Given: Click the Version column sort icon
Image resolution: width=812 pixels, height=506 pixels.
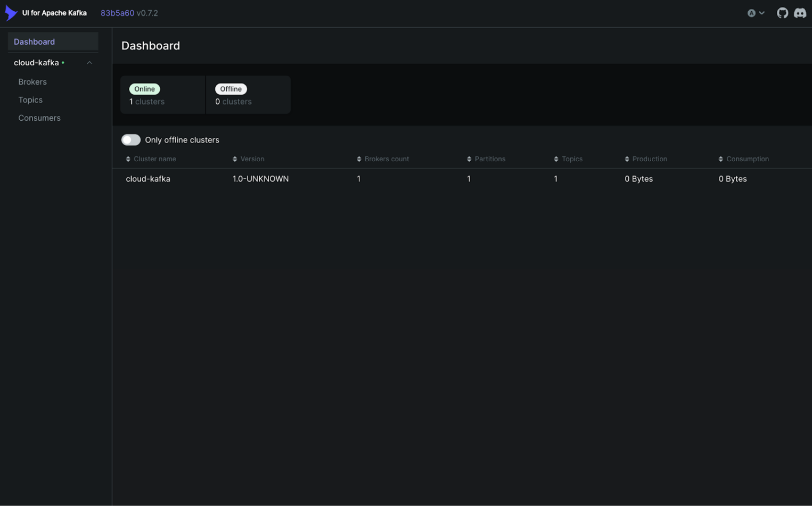Looking at the screenshot, I should (235, 159).
